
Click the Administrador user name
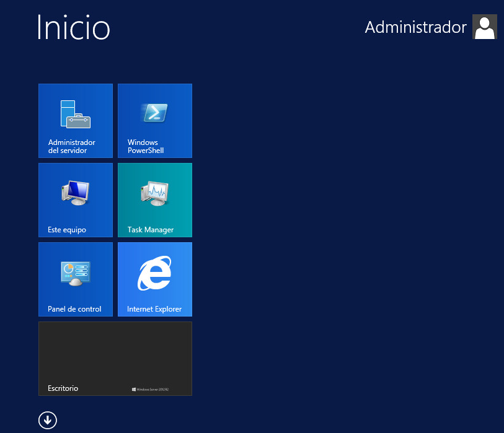click(x=415, y=27)
